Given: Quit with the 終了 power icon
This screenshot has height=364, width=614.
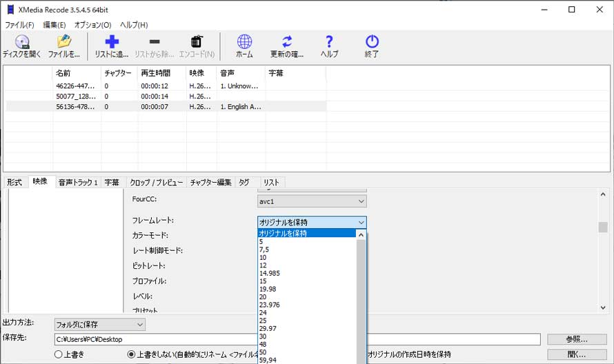Looking at the screenshot, I should [x=372, y=46].
